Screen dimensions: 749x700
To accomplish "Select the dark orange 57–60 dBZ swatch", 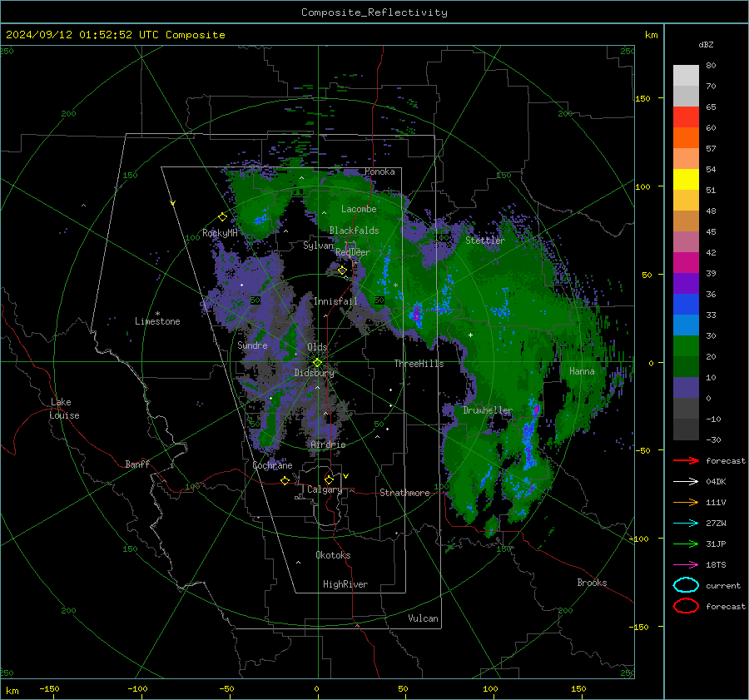I will click(x=686, y=137).
